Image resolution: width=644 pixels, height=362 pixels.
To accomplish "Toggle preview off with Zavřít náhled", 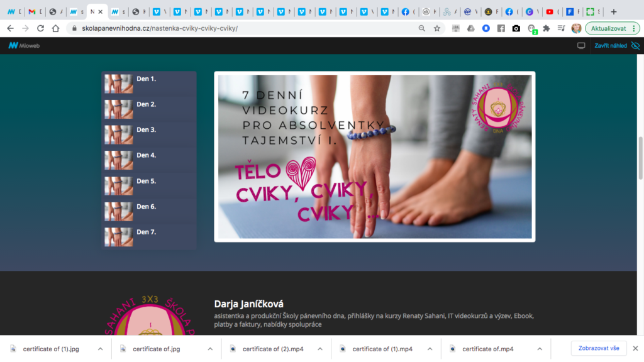I will (x=616, y=45).
